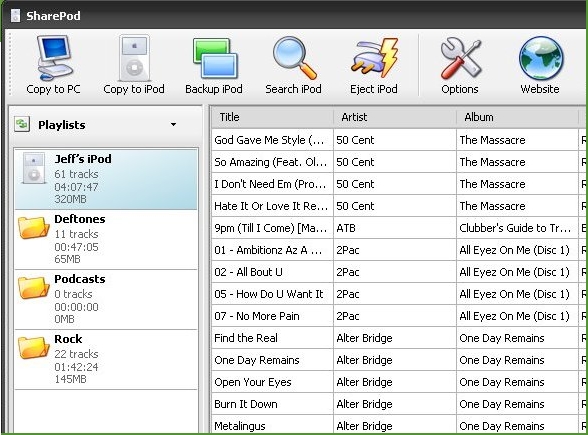Click the green Playlists refresh icon
Viewport: 588px width, 435px height.
coord(22,124)
